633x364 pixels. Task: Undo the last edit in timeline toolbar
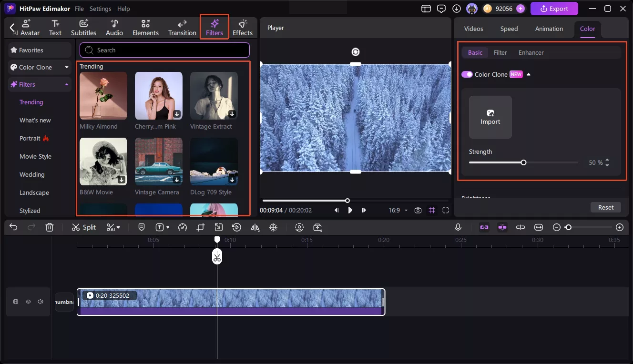[x=13, y=227]
